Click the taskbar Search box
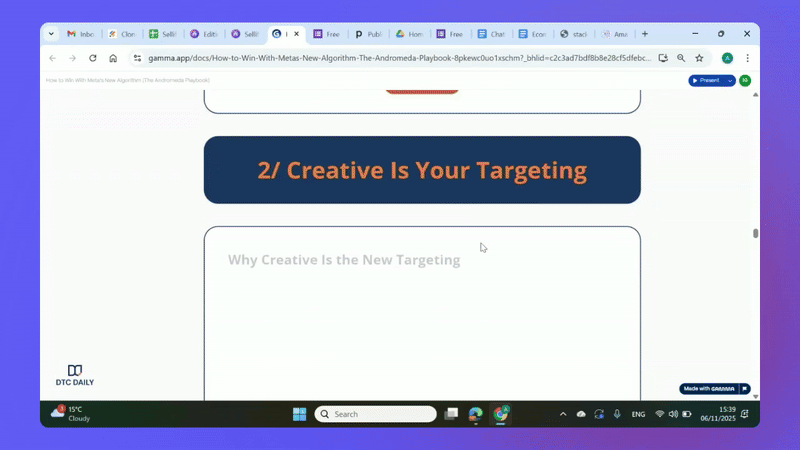 coord(376,414)
